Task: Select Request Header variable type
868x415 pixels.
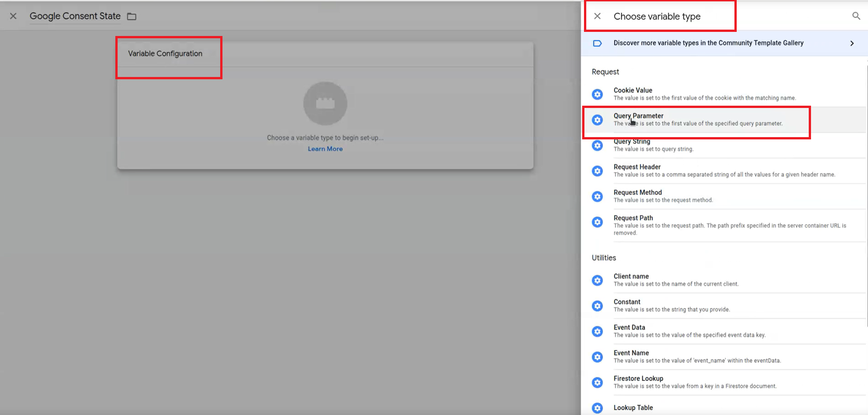Action: [x=724, y=170]
